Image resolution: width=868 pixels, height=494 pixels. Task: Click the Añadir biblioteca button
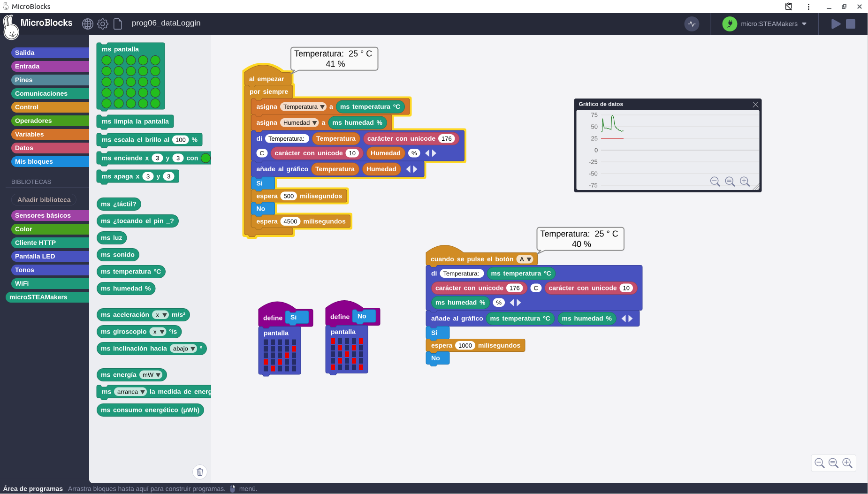(44, 200)
